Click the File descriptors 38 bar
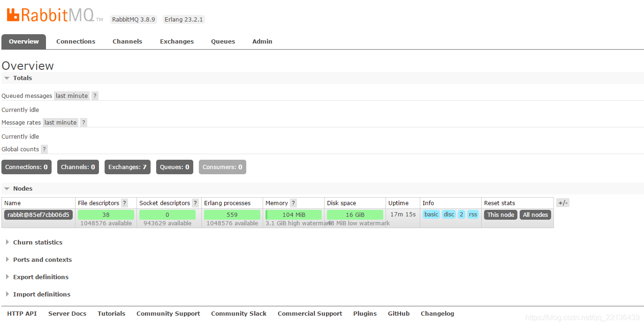 [106, 215]
